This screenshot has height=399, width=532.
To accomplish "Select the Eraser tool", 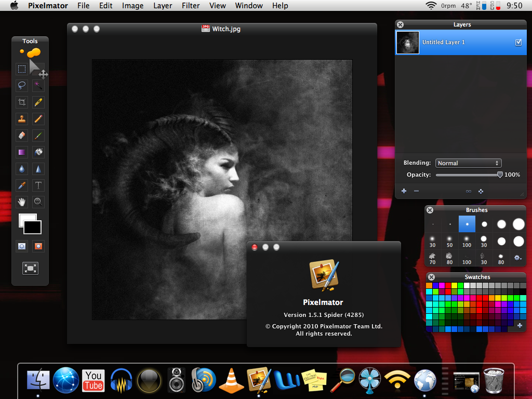I will tap(22, 136).
